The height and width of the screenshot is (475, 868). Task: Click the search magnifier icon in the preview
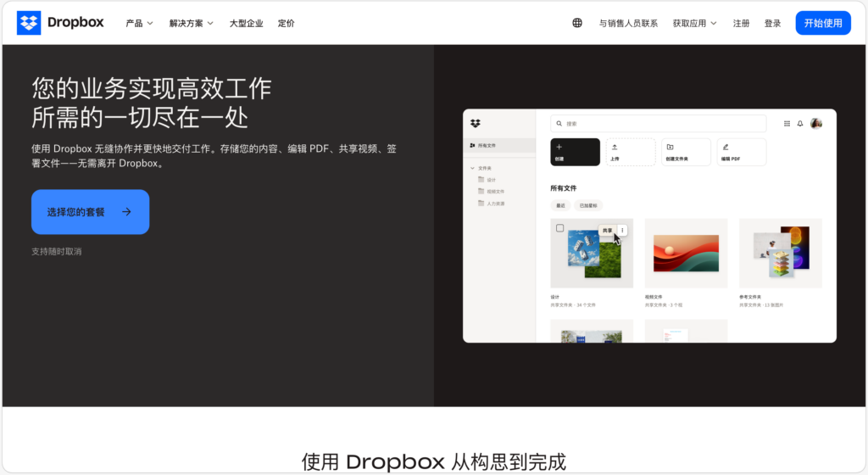559,124
